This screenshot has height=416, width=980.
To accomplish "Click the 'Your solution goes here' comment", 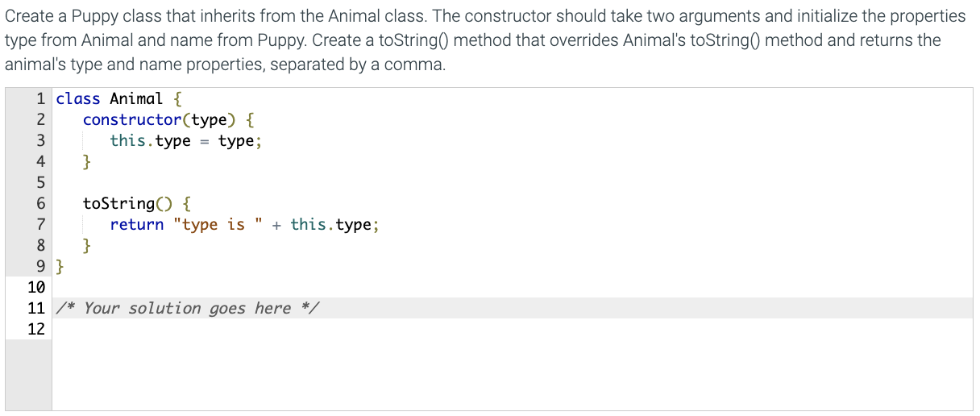I will coord(189,308).
